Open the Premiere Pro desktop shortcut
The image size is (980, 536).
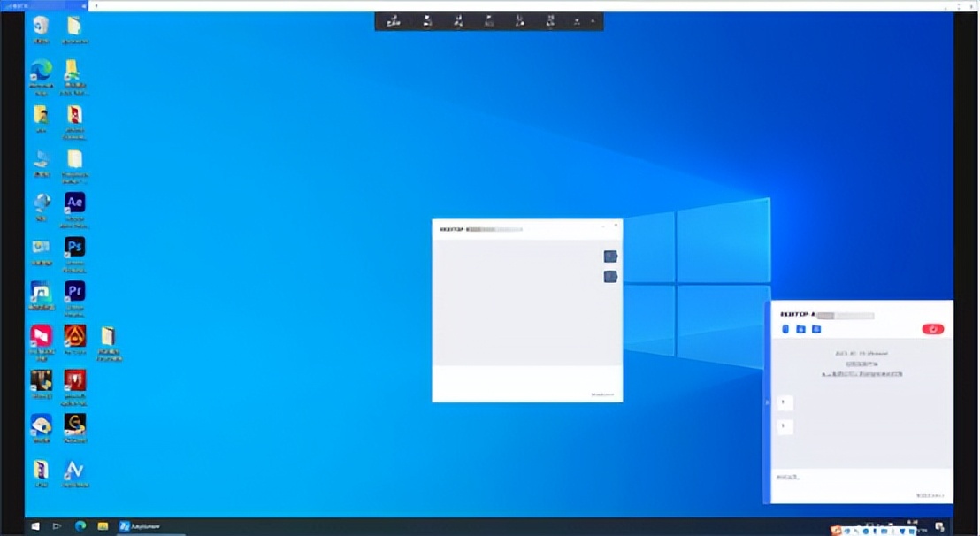(75, 291)
